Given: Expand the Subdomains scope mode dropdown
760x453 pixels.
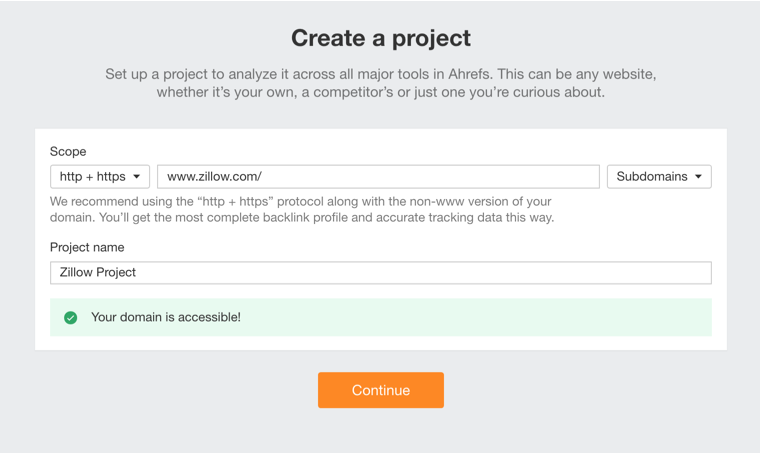Looking at the screenshot, I should coord(659,176).
